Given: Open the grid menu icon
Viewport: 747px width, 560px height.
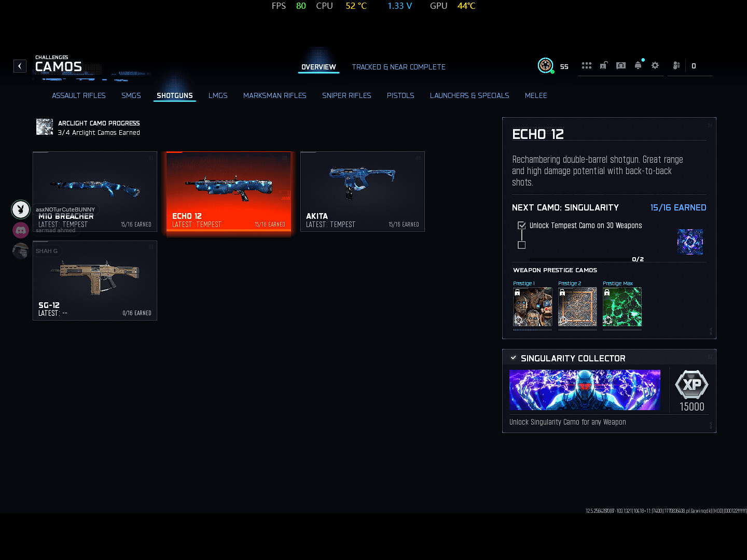Looking at the screenshot, I should pyautogui.click(x=586, y=66).
